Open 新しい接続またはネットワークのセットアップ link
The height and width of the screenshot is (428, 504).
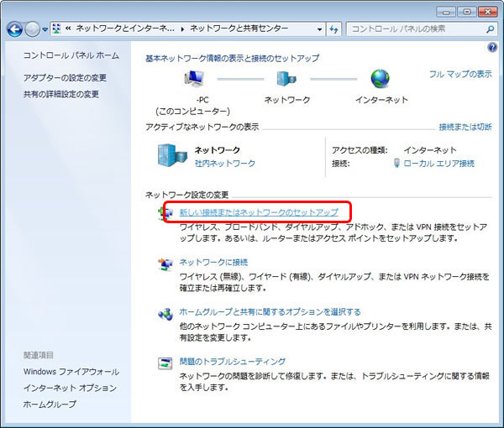259,212
